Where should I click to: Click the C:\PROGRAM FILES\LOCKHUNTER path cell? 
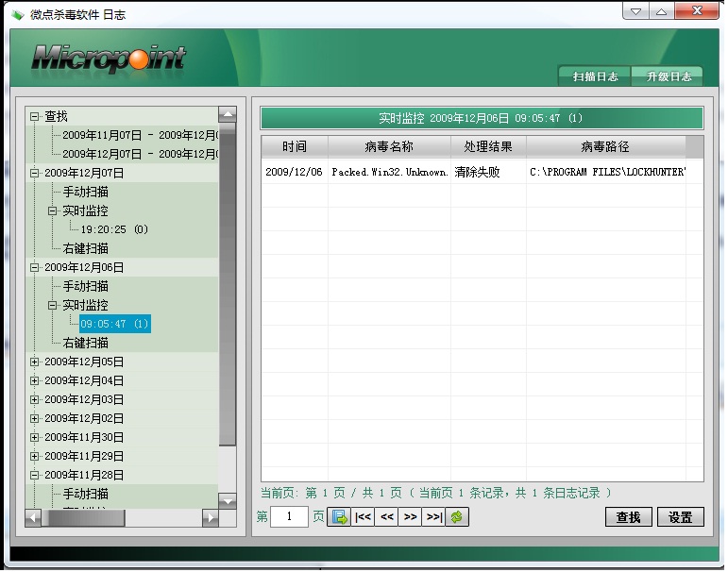coord(606,172)
